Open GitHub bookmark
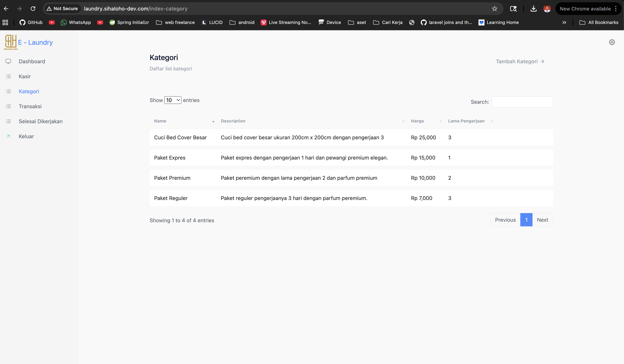 pos(31,22)
